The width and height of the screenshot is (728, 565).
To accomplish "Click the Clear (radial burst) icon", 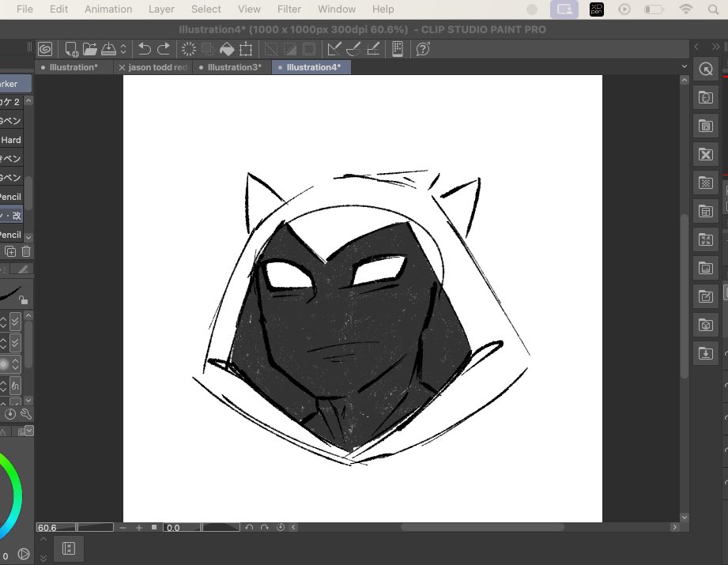I will tap(188, 49).
